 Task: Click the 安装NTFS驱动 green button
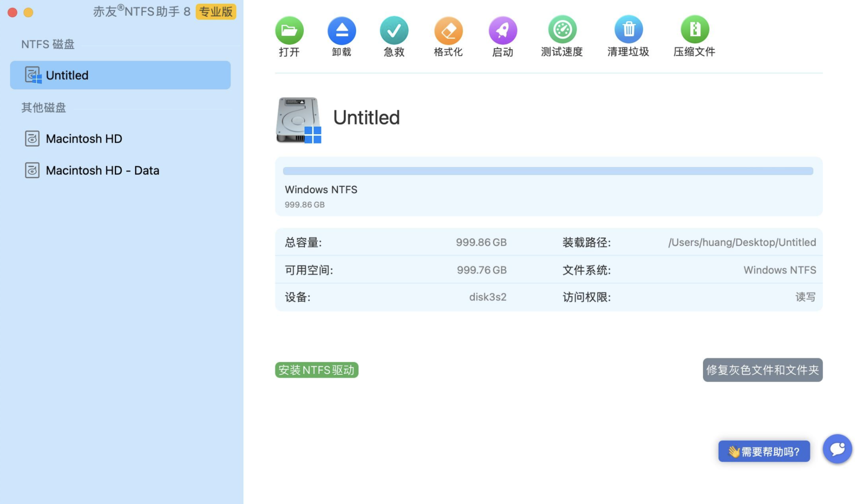(x=316, y=370)
